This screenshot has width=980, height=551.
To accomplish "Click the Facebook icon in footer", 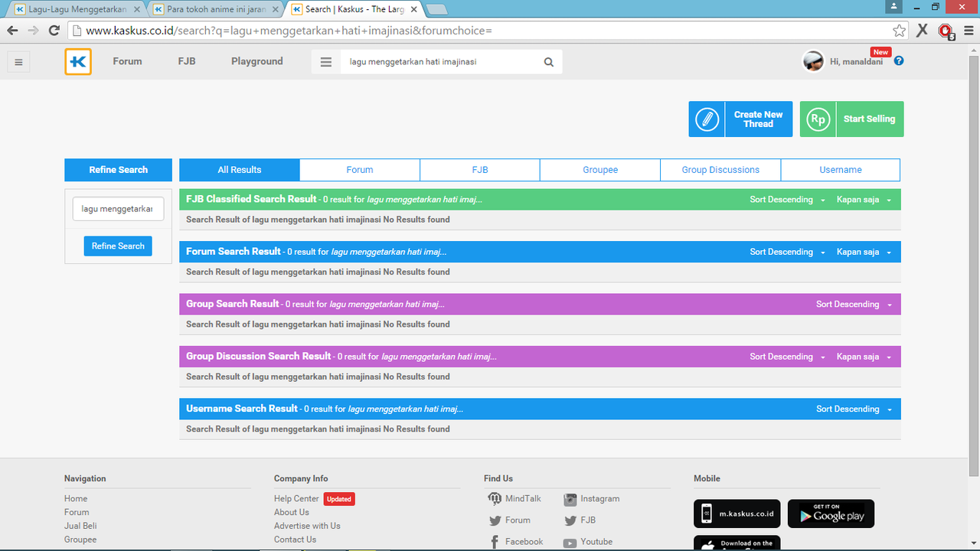I will [495, 542].
